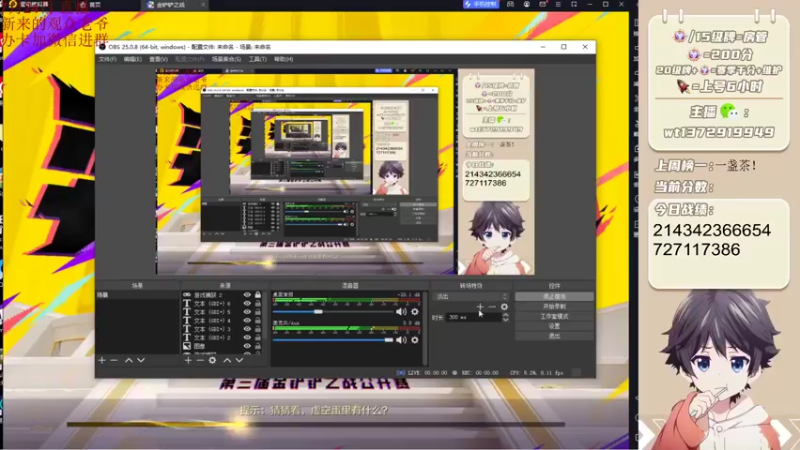The width and height of the screenshot is (800, 450).
Task: Toggle lock on 文本 (GDI+) 5 source
Action: [x=258, y=312]
